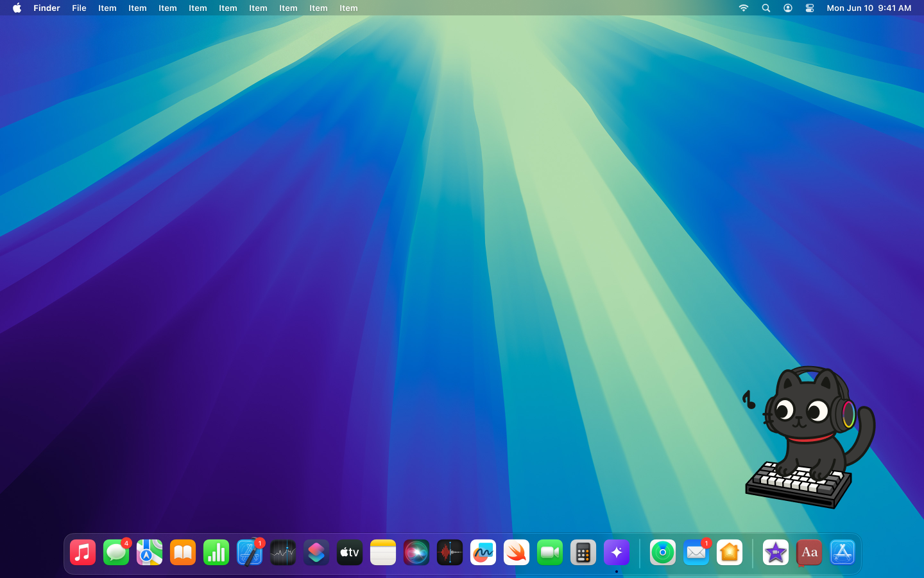Open the Apple menu

tap(17, 8)
